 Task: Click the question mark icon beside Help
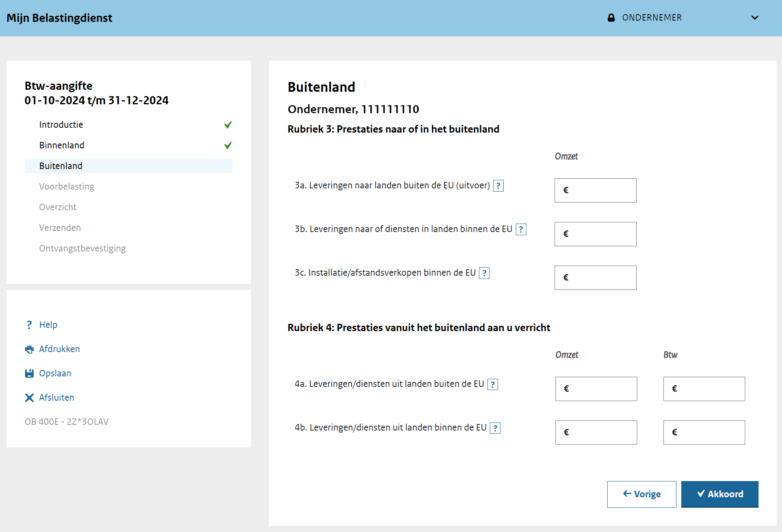click(29, 325)
